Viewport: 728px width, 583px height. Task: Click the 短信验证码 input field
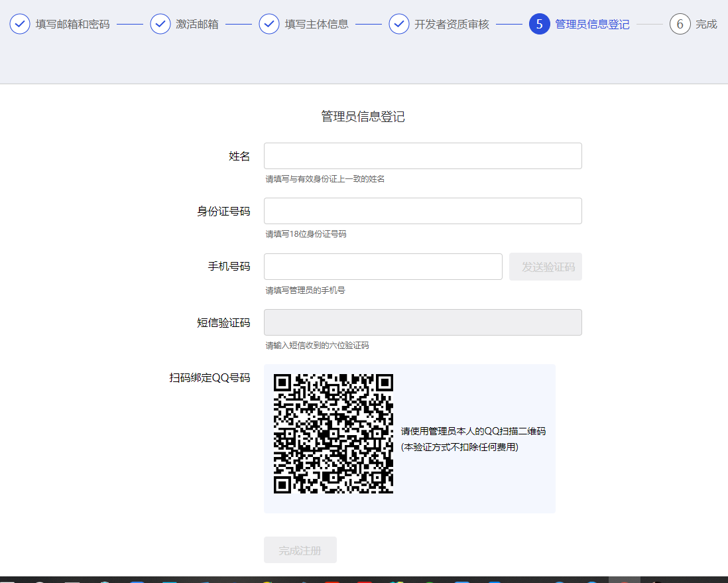422,322
